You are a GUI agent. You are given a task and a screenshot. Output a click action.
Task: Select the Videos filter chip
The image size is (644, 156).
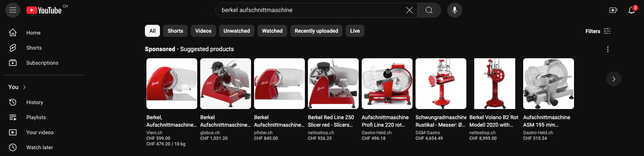coord(203,31)
